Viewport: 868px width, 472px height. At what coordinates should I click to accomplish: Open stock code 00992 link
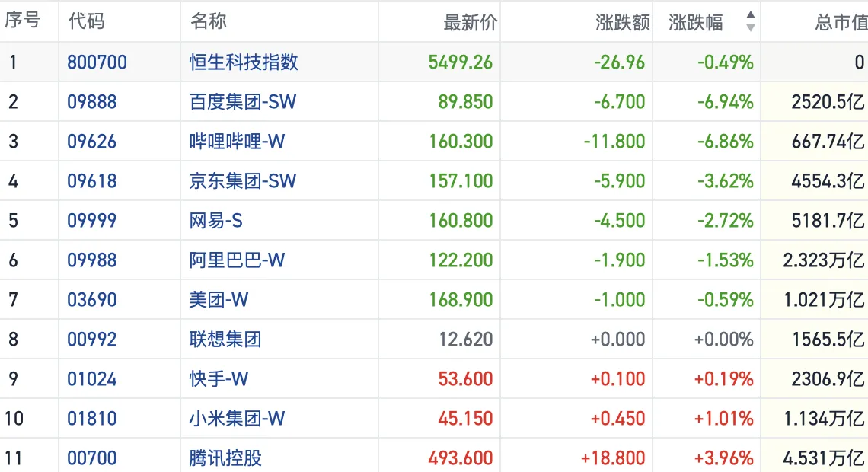(x=92, y=340)
